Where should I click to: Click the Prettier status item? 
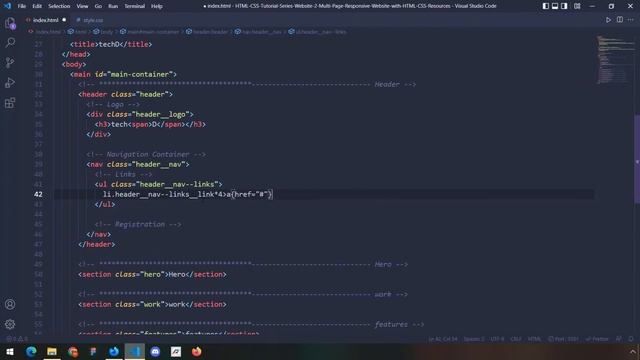coord(597,339)
